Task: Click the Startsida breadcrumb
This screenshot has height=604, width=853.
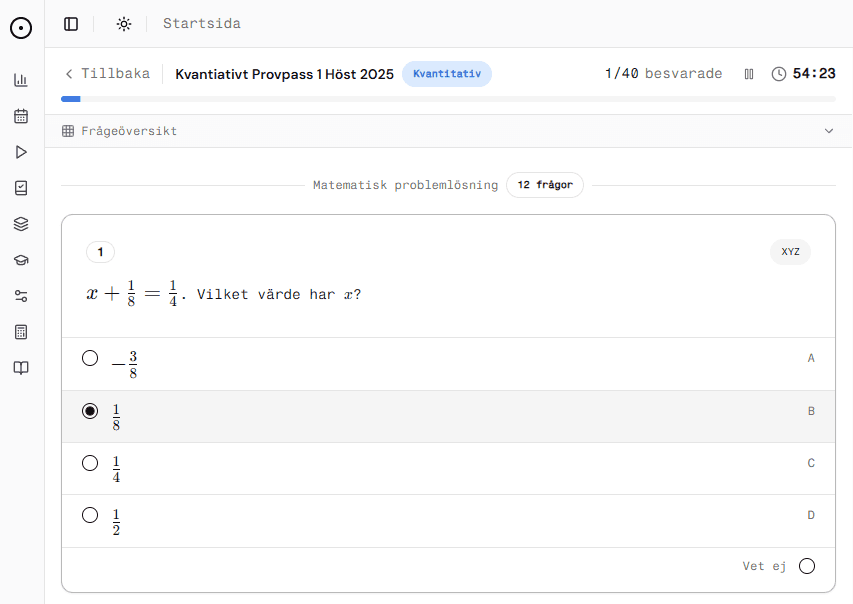Action: tap(201, 24)
